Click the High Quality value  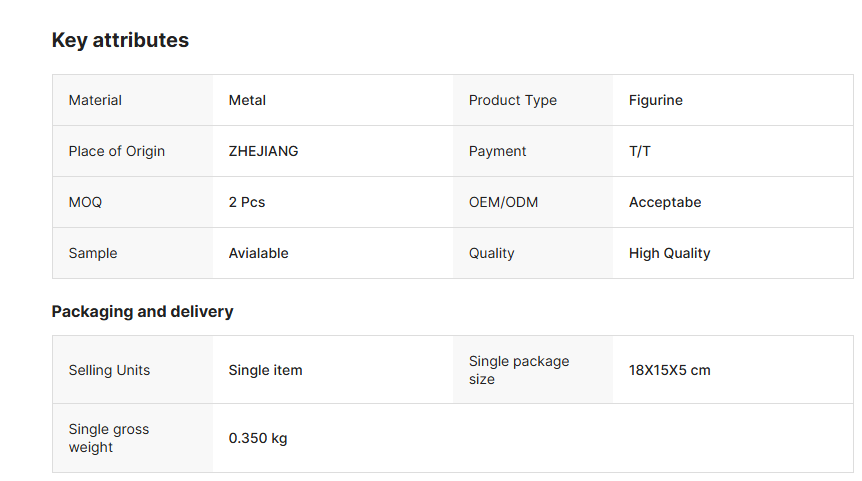point(669,253)
